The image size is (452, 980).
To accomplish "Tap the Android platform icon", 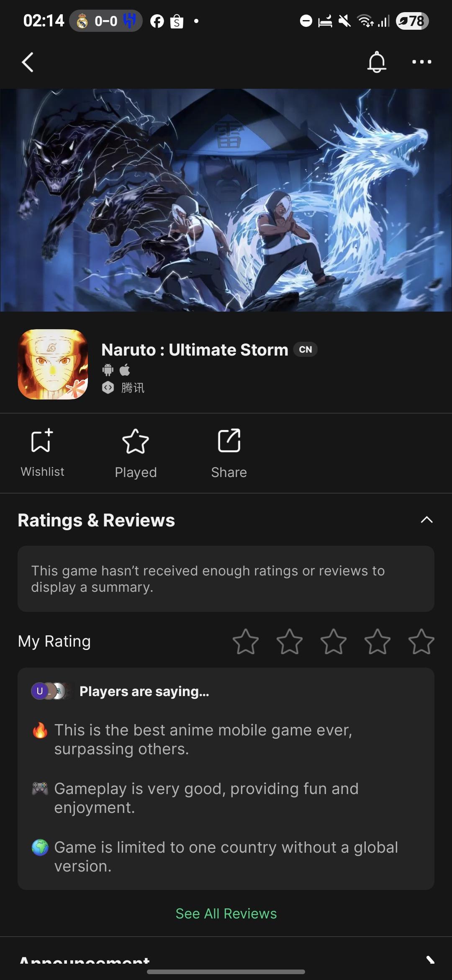I will (108, 370).
